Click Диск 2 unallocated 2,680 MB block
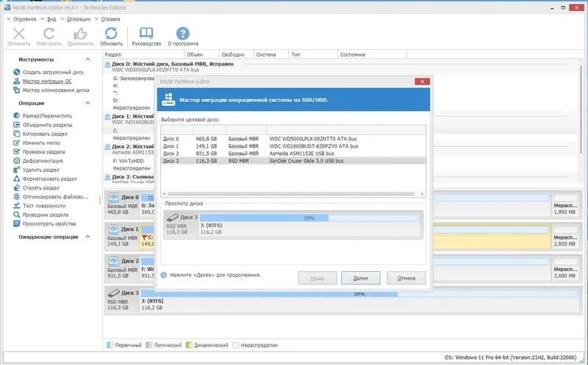Screen dimensions: 588x365 pyautogui.click(x=565, y=269)
